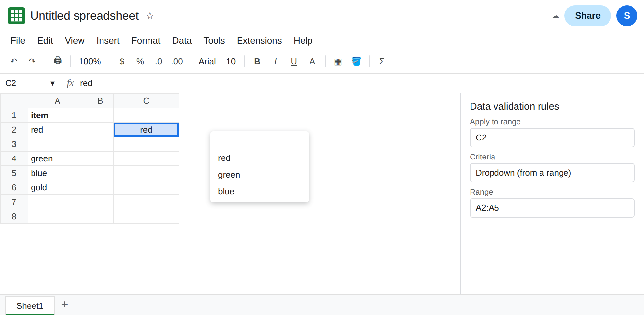This screenshot has width=644, height=315.
Task: Click the Range field A2:A5
Action: [x=552, y=208]
